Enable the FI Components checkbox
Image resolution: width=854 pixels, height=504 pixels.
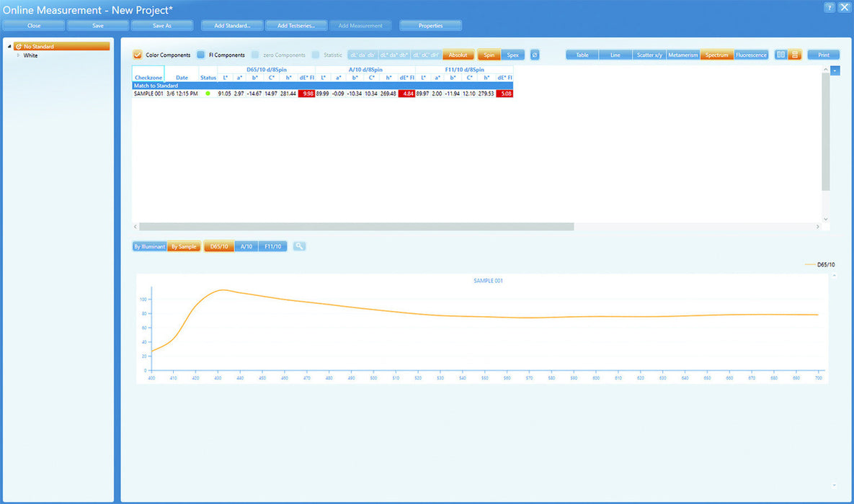(202, 55)
